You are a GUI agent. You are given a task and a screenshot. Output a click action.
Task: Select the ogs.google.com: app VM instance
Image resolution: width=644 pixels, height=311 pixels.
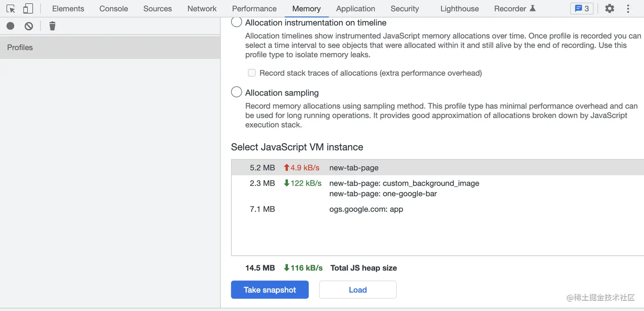click(x=366, y=209)
